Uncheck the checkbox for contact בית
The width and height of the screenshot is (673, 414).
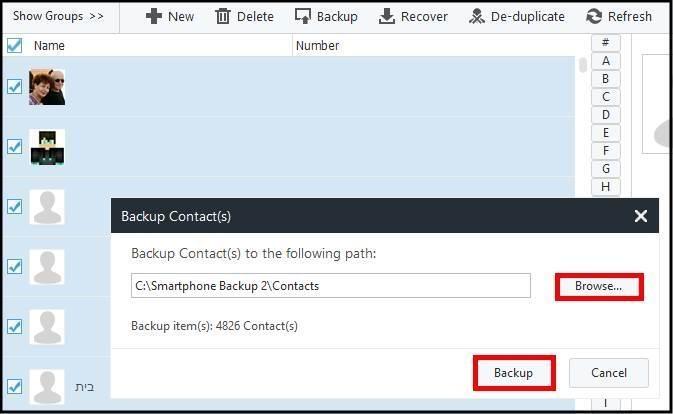click(14, 387)
